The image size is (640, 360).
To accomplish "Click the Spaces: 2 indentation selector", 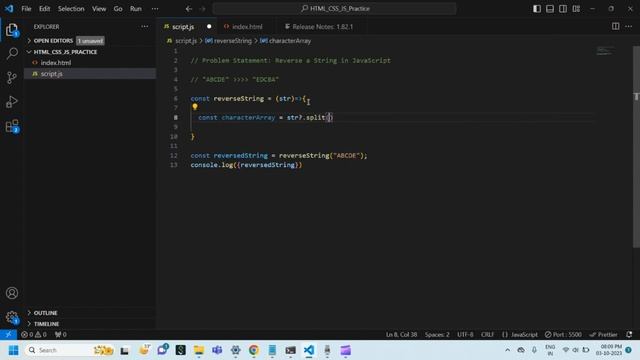I will 437,334.
